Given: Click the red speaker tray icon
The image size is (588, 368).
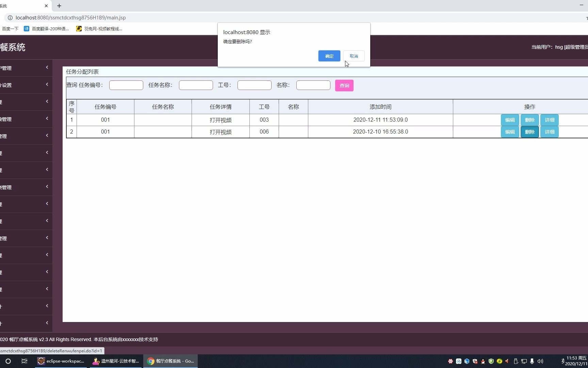Looking at the screenshot, I should click(507, 361).
